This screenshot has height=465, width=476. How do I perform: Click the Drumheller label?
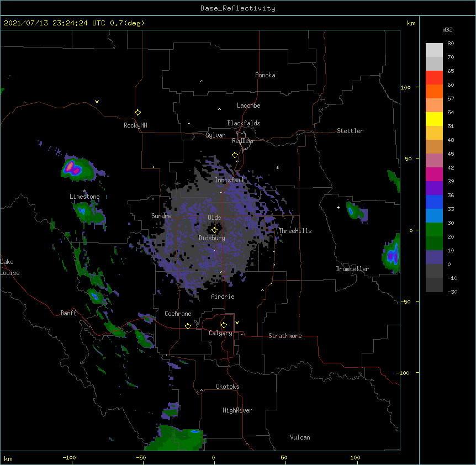pyautogui.click(x=352, y=269)
